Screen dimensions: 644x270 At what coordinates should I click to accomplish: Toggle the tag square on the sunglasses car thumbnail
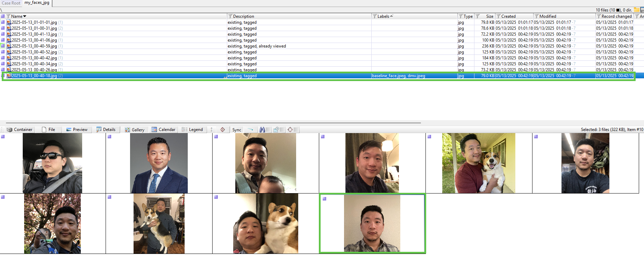pyautogui.click(x=3, y=137)
